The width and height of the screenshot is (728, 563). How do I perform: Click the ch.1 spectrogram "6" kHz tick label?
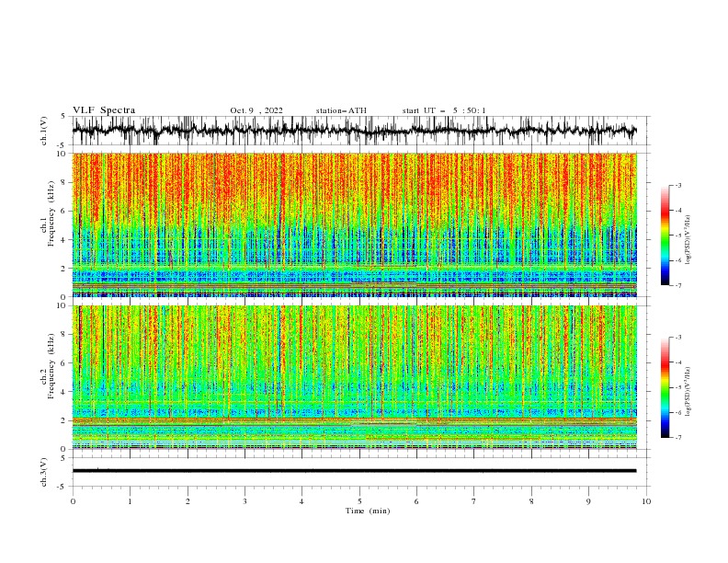click(x=64, y=211)
